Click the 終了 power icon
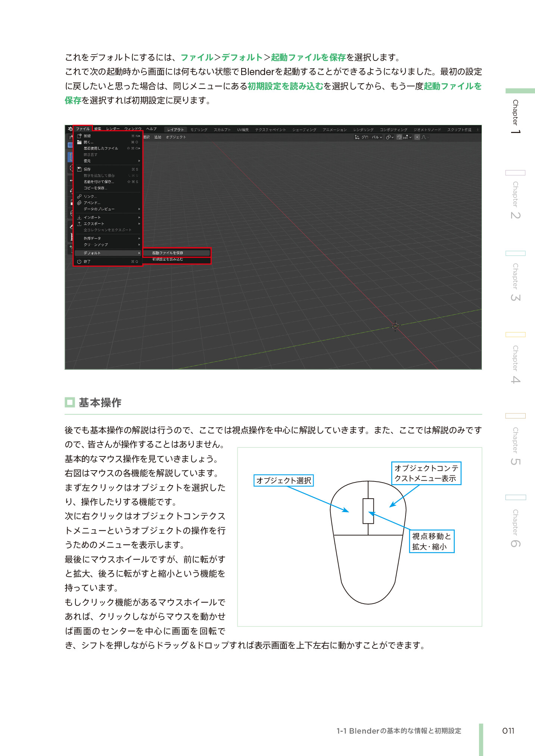The height and width of the screenshot is (756, 535). pos(79,261)
